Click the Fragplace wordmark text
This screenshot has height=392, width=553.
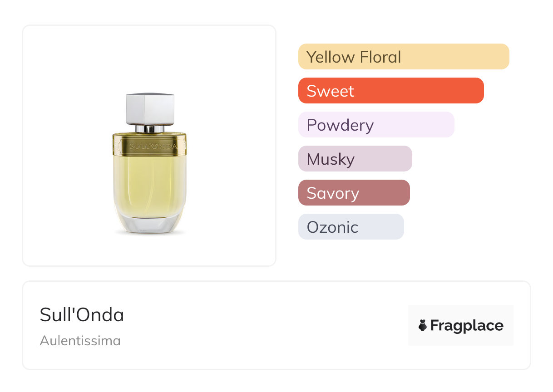pyautogui.click(x=467, y=325)
